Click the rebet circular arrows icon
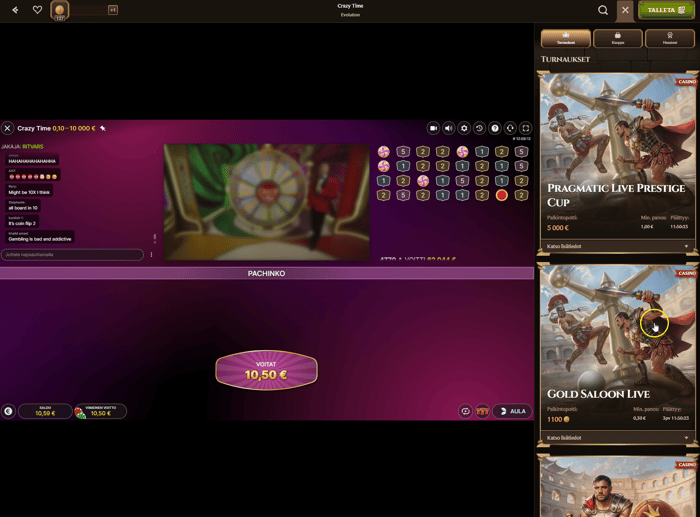The width and height of the screenshot is (700, 517). point(466,411)
